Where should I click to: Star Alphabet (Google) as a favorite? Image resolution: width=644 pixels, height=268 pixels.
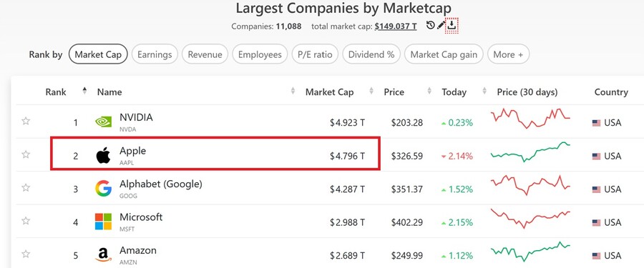point(26,187)
